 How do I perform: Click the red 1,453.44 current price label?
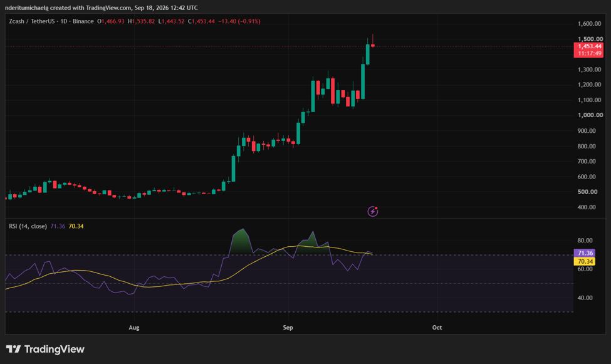point(589,46)
